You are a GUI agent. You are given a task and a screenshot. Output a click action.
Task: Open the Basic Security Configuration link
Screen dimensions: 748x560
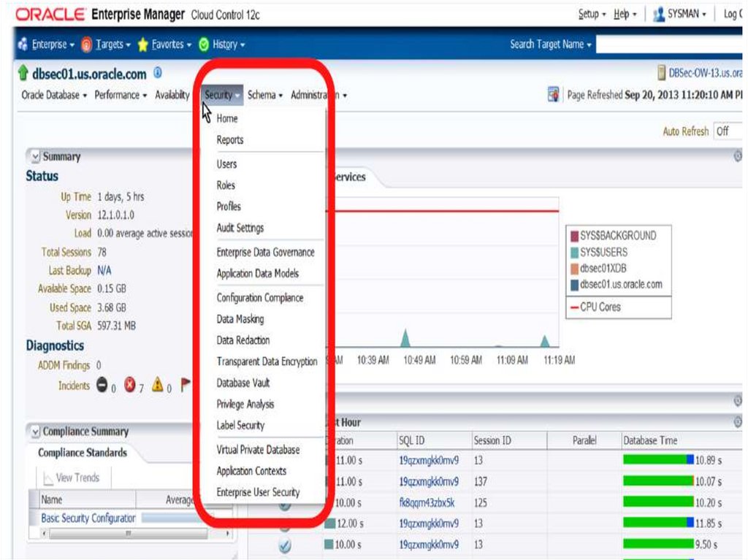[88, 518]
